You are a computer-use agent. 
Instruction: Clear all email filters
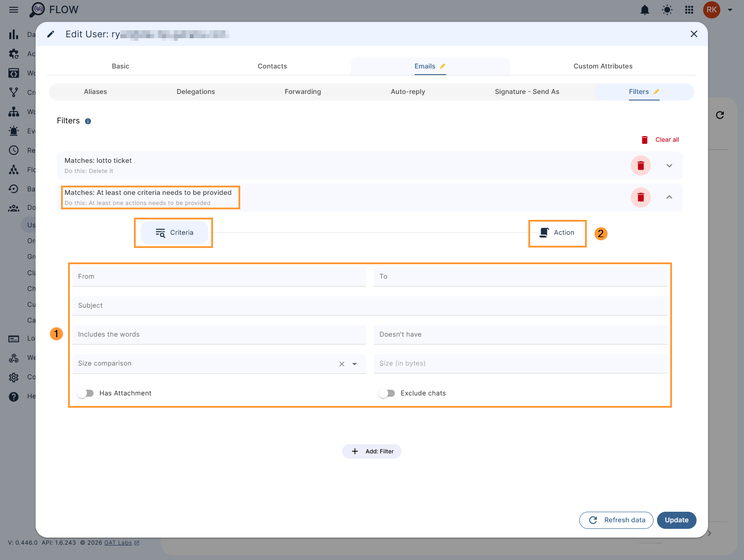660,140
